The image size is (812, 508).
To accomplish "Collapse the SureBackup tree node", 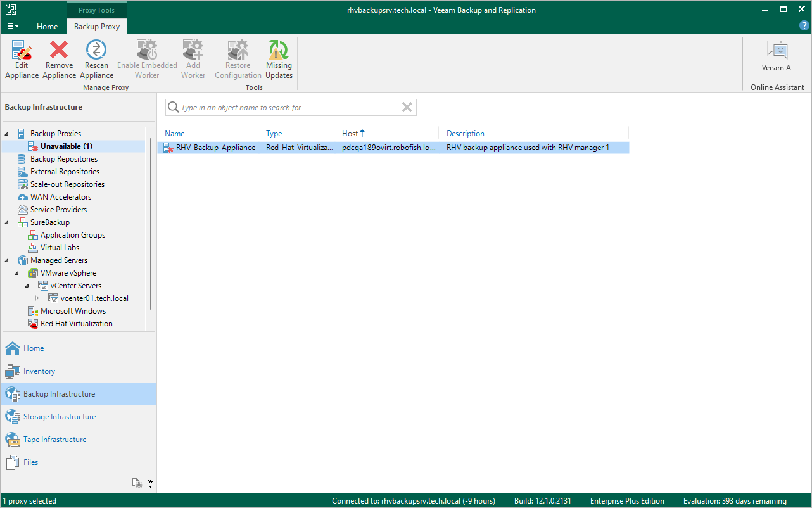I will coord(7,222).
